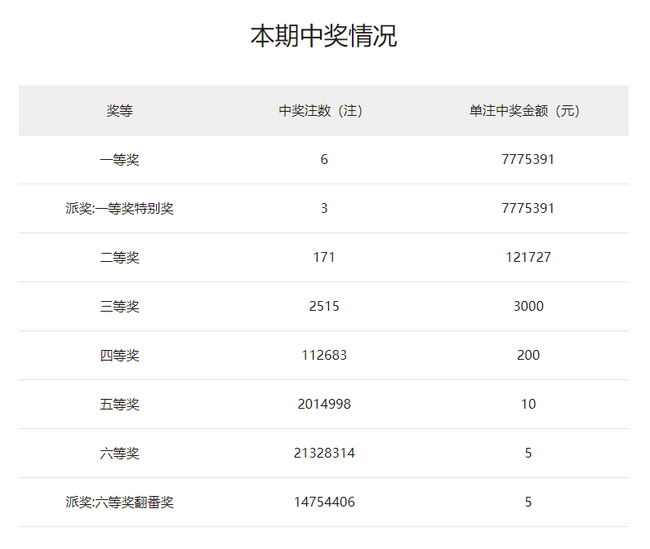
Task: Select the 四等奖 row label
Action: (119, 356)
